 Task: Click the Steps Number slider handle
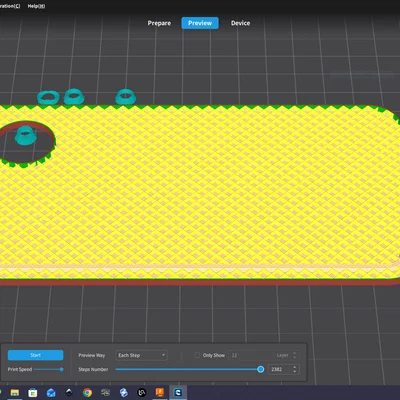pyautogui.click(x=261, y=369)
